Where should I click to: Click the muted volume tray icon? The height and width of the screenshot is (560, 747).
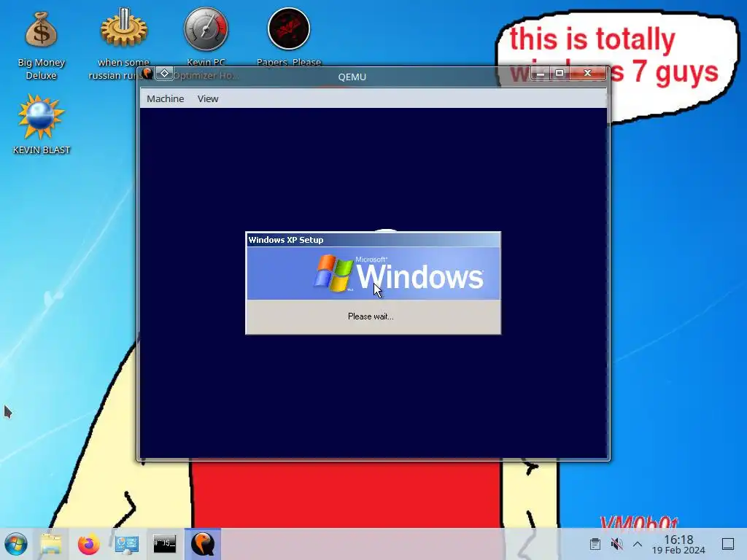tap(616, 544)
